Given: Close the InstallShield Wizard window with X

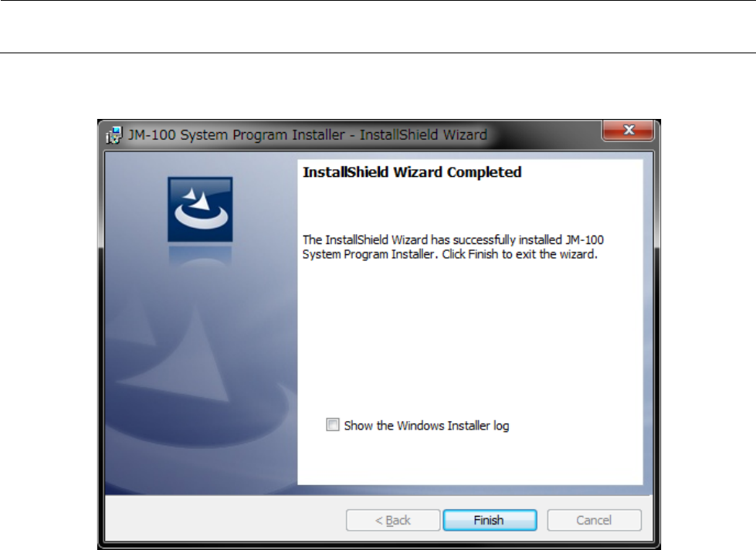Looking at the screenshot, I should click(x=628, y=131).
